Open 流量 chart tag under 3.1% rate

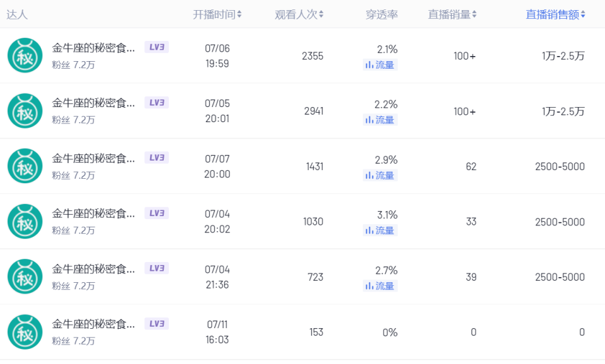coord(380,230)
